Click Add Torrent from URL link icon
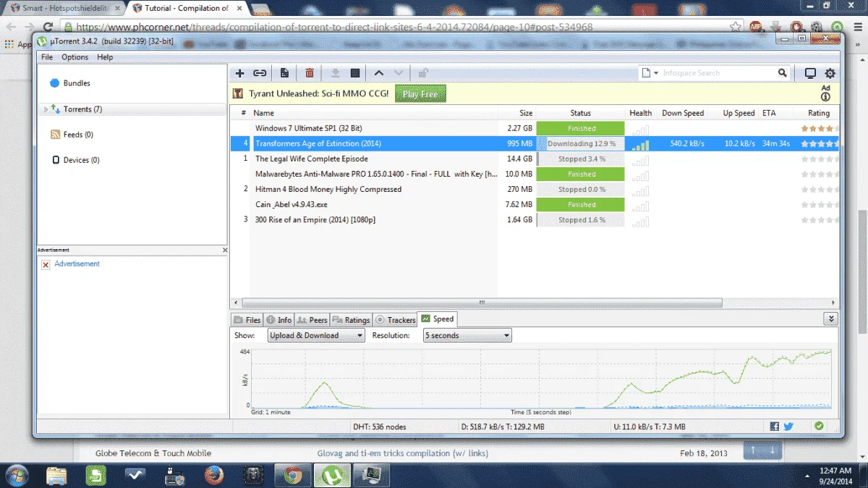 coord(260,73)
